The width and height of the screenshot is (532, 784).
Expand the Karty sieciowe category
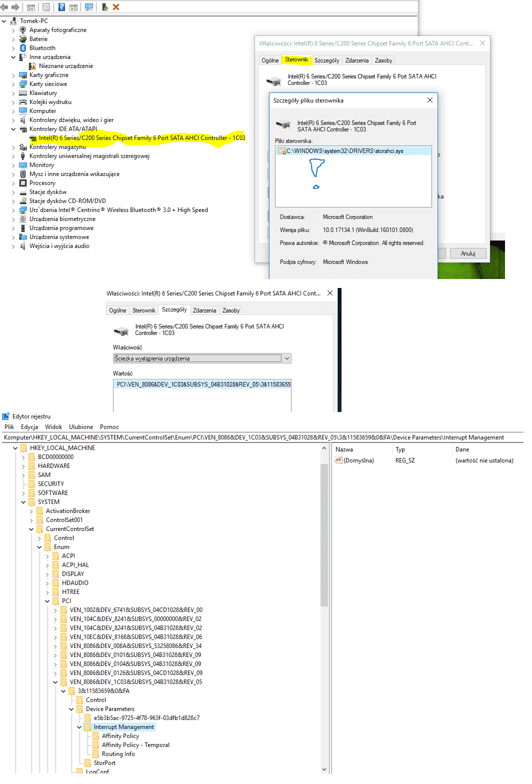tap(13, 84)
